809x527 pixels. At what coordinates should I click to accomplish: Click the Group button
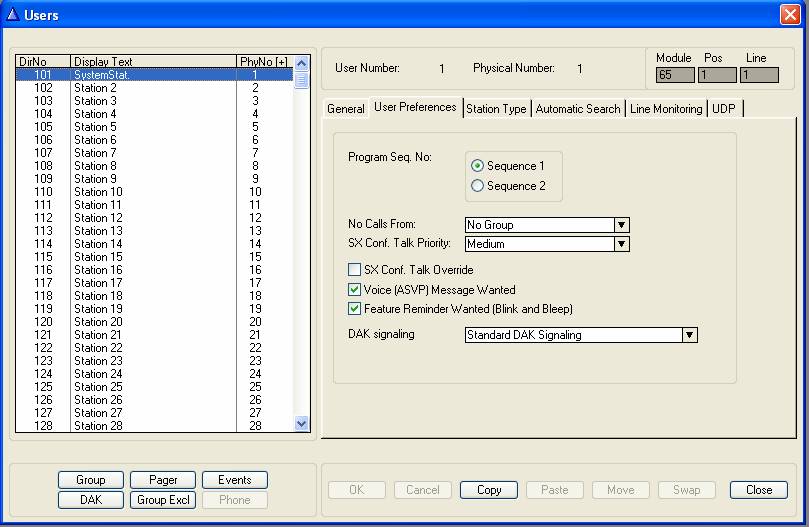[x=91, y=480]
